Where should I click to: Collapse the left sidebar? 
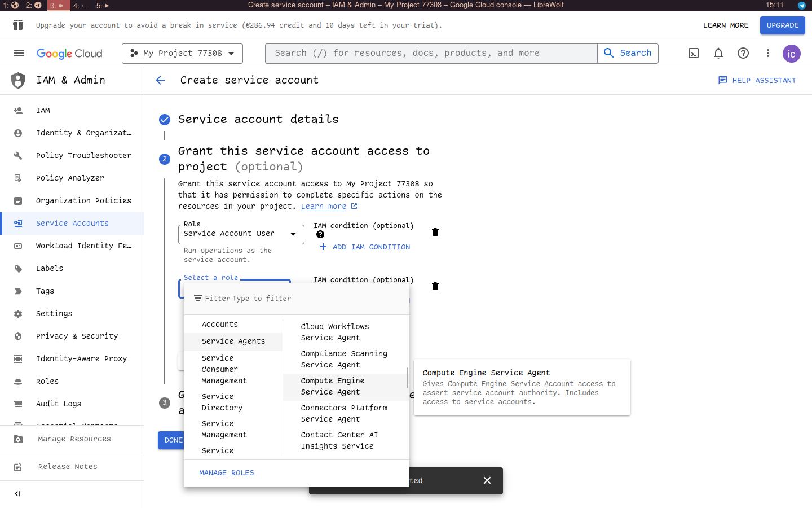pyautogui.click(x=17, y=494)
